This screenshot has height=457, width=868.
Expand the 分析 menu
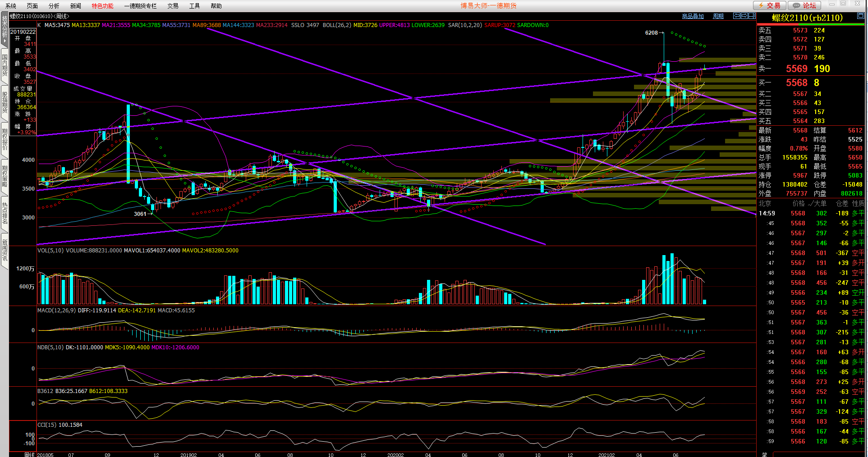(x=54, y=6)
